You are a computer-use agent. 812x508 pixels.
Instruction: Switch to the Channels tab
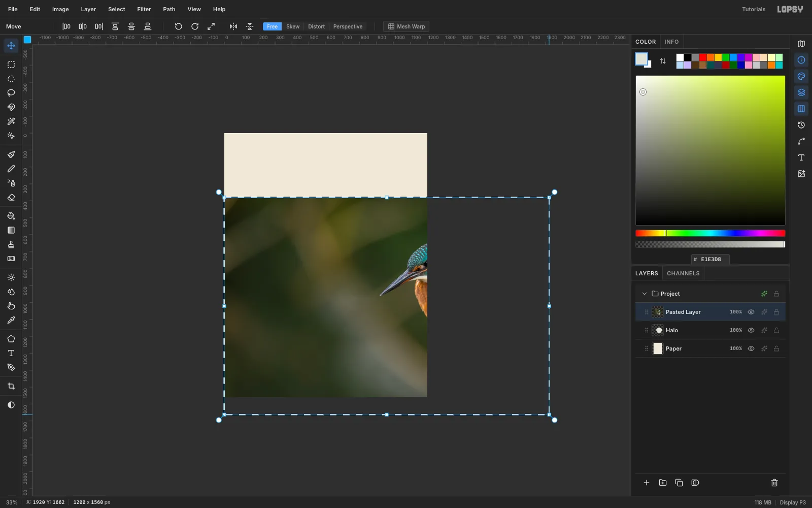pos(683,273)
